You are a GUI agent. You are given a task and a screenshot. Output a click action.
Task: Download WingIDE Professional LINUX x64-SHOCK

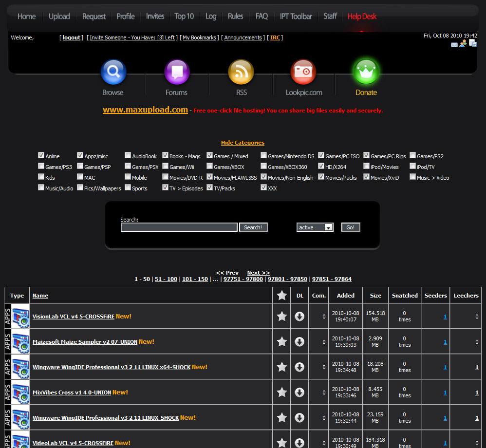click(299, 367)
